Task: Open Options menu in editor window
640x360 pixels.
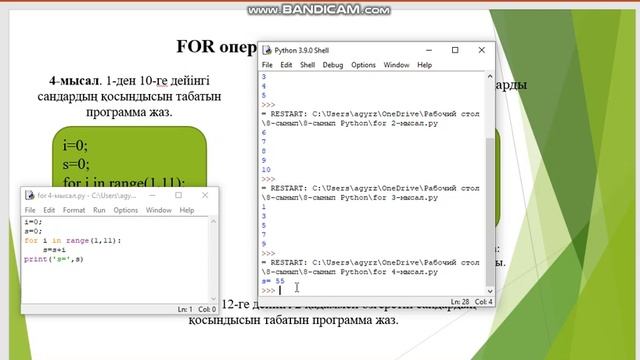Action: (x=126, y=210)
